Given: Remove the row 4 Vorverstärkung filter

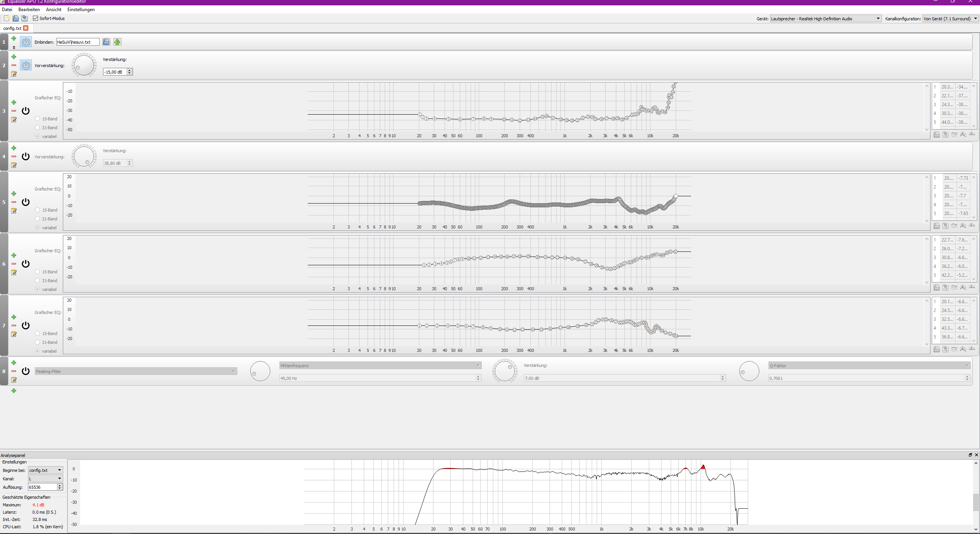Looking at the screenshot, I should [x=14, y=156].
